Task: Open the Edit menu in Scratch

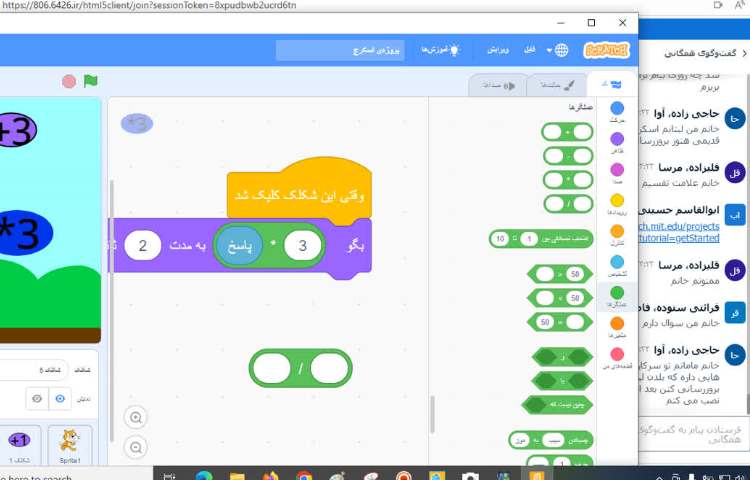Action: point(499,50)
